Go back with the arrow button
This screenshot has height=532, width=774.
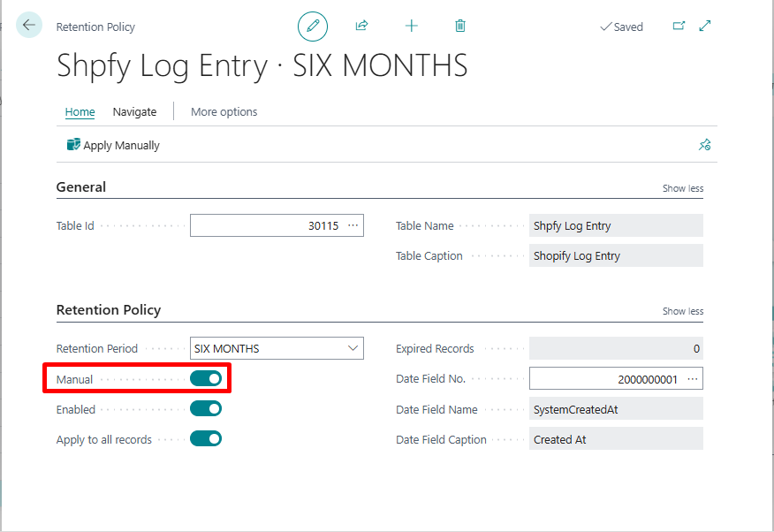29,25
